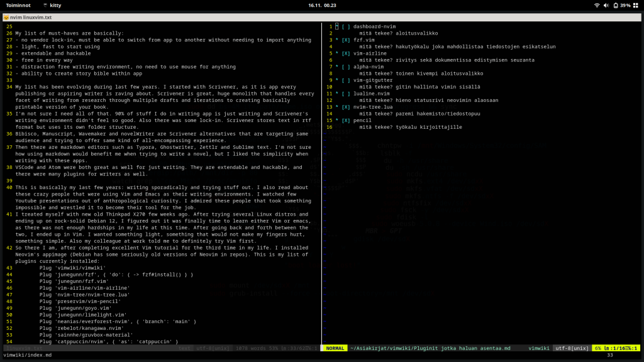The image size is (644, 362).
Task: Toggle the vim-gitgutter checkbox
Action: coord(346,80)
